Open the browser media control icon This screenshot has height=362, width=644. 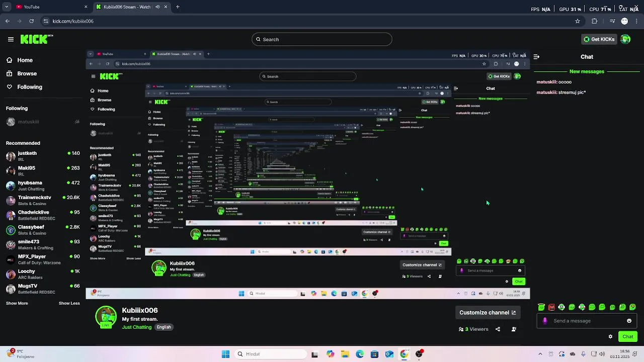[612, 21]
